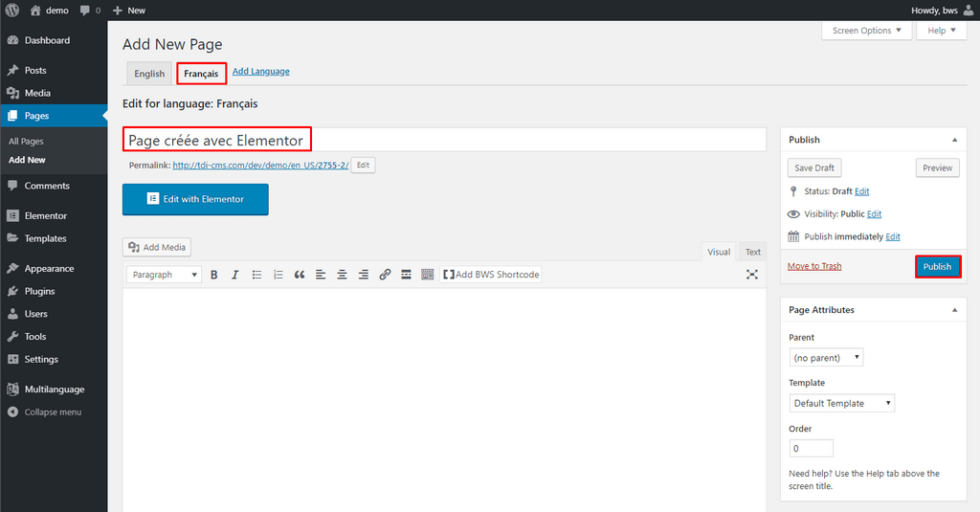The height and width of the screenshot is (512, 980).
Task: Align text left
Action: click(321, 275)
